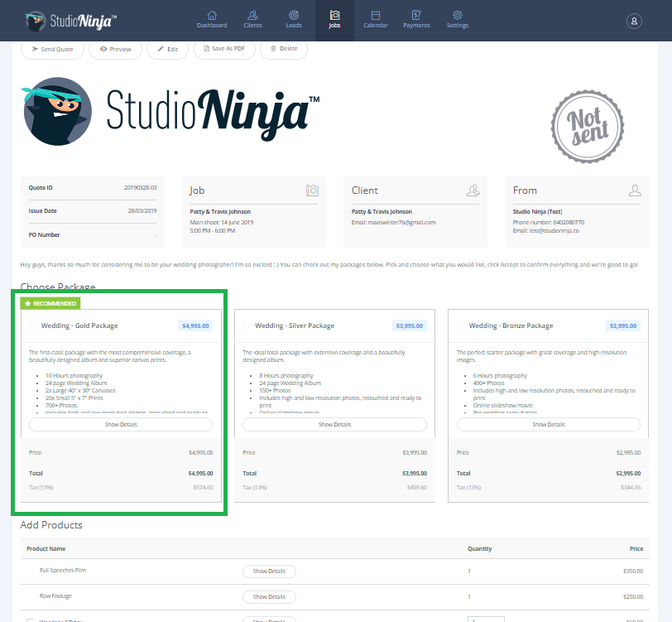The width and height of the screenshot is (672, 622).
Task: Switch to the Jobs section
Action: [x=334, y=20]
